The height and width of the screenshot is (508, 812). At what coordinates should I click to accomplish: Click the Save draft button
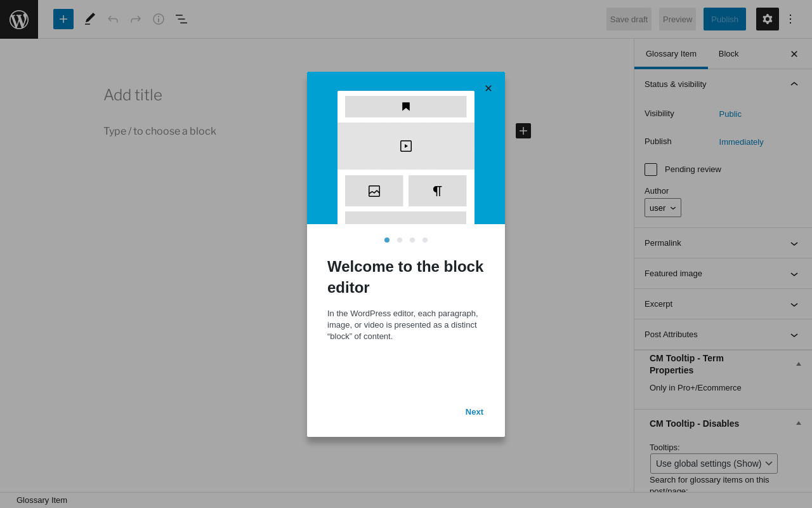click(x=629, y=19)
